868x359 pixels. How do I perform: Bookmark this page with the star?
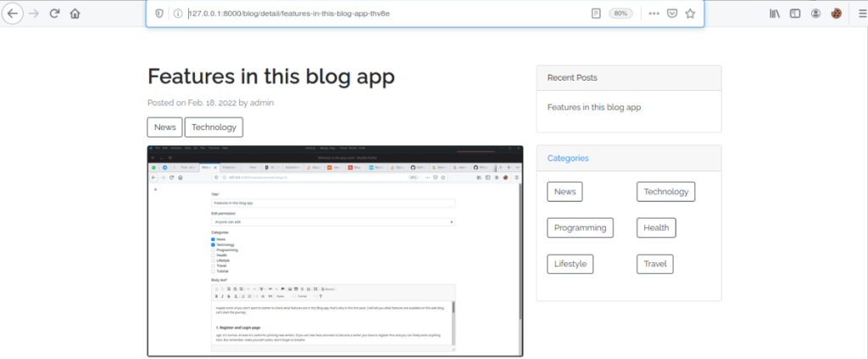(690, 14)
